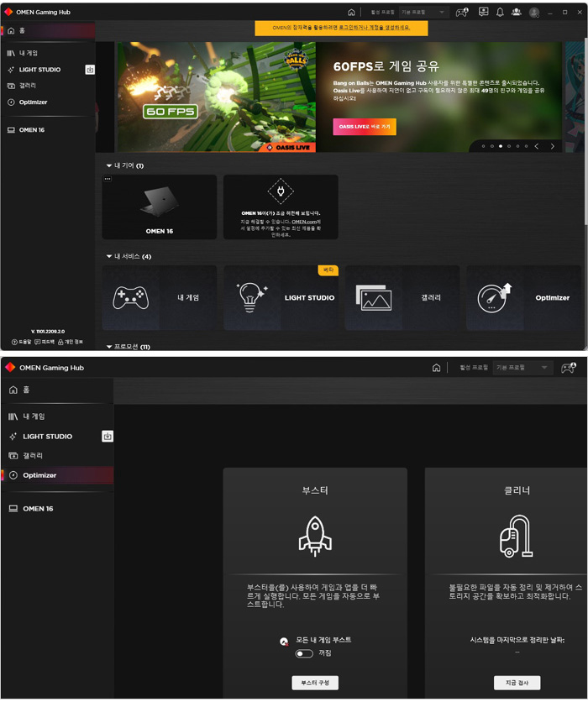Click the 클리너 vacuum cleaner icon
Viewport: 588px width, 702px height.
[x=517, y=536]
